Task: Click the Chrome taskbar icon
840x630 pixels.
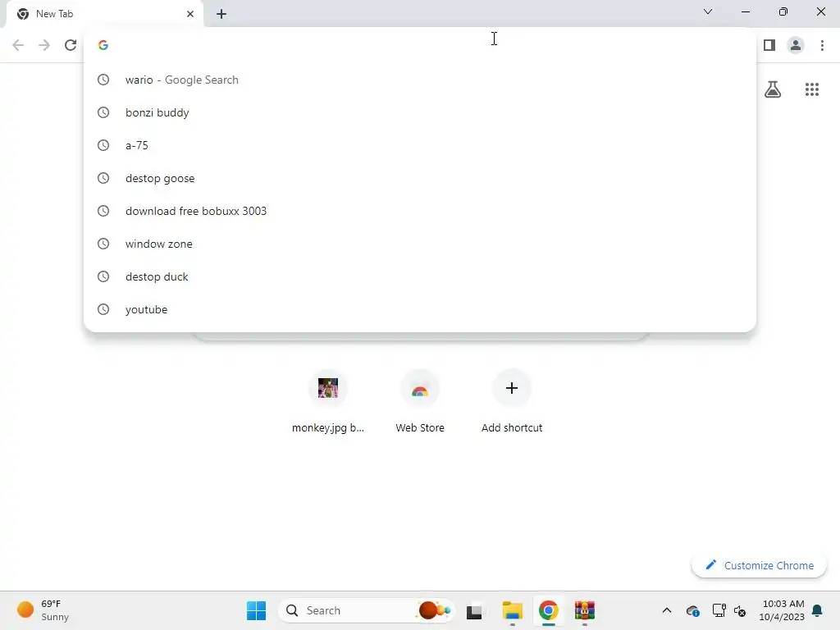Action: [549, 610]
